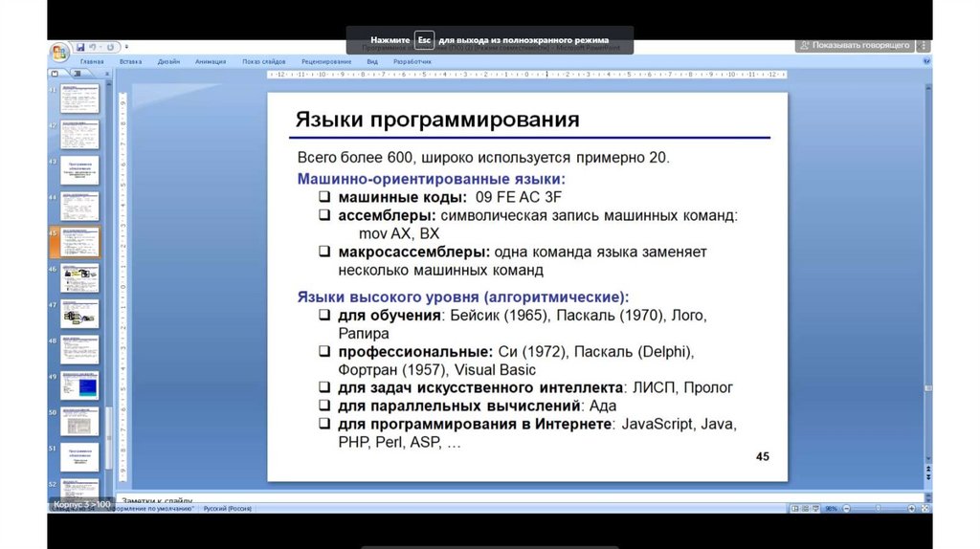Click the 96% zoom level value

point(832,509)
